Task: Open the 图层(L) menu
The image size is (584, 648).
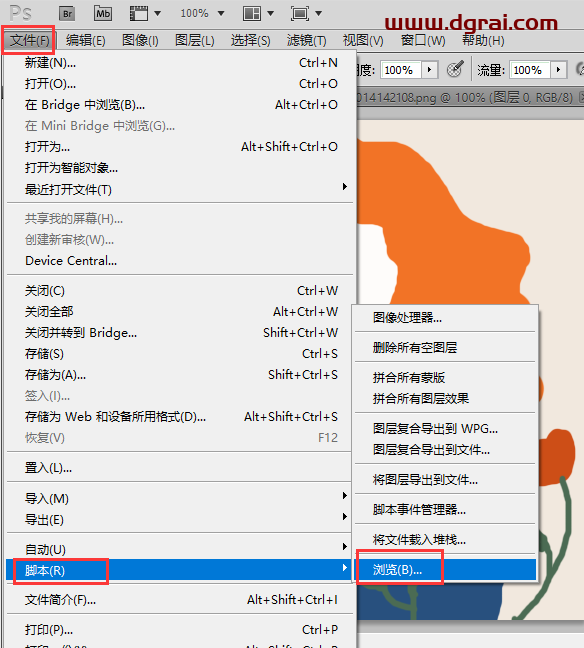Action: (195, 40)
